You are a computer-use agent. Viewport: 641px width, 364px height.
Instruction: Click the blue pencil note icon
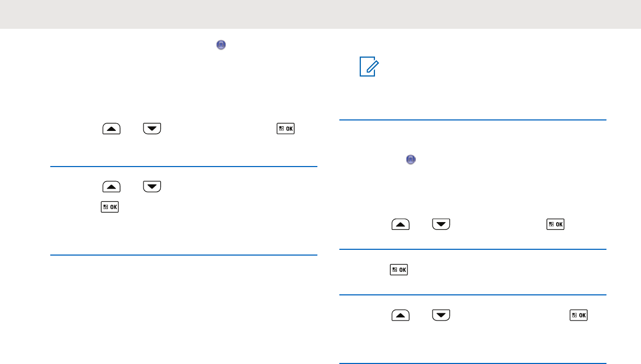pyautogui.click(x=369, y=68)
